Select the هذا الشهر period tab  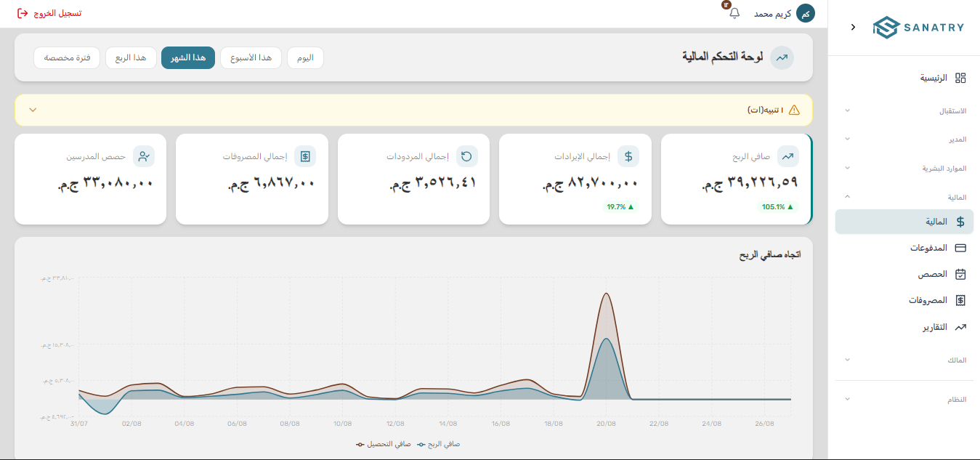[x=188, y=57]
